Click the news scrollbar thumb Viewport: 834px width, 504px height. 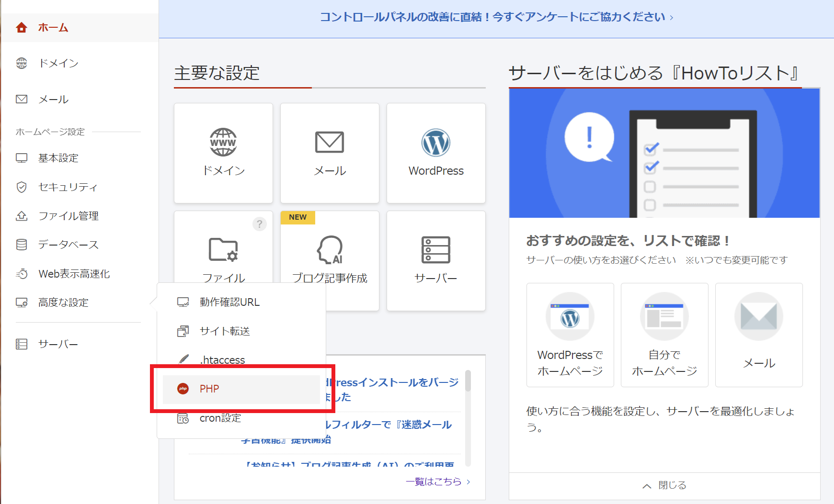click(x=468, y=381)
